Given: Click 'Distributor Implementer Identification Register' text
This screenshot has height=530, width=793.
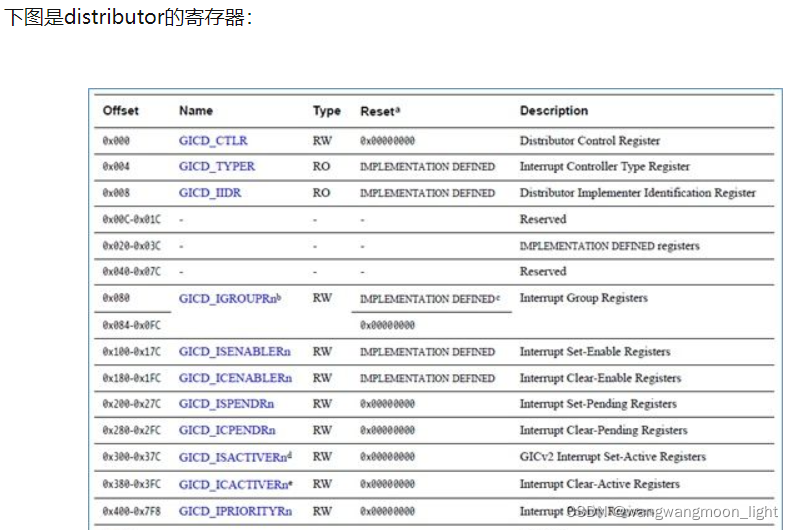Looking at the screenshot, I should pyautogui.click(x=638, y=193).
